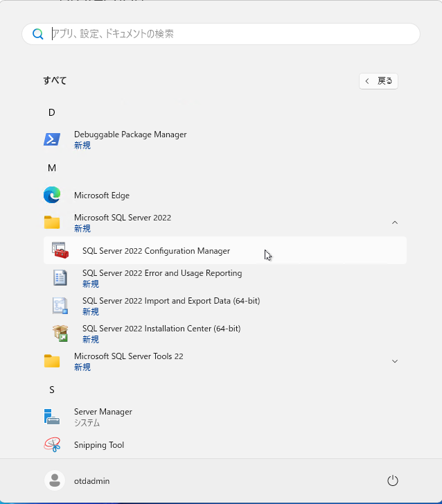Open Microsoft Edge browser icon
Viewport: 442px width, 504px height.
pos(52,195)
